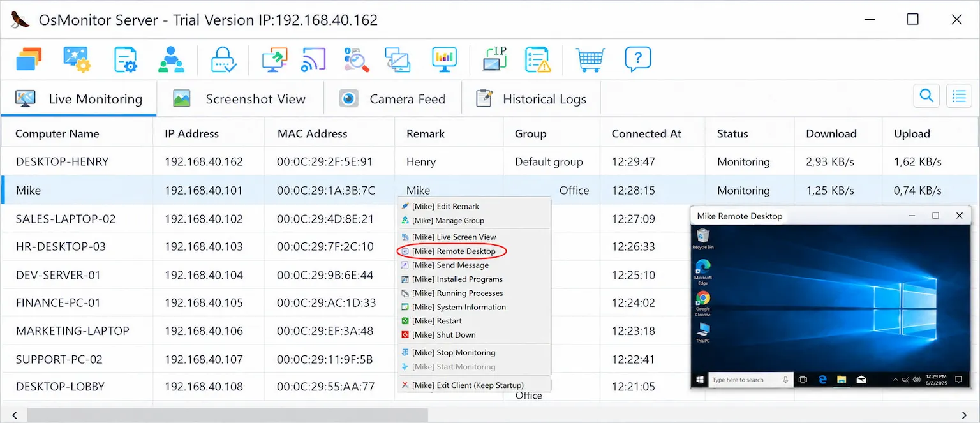Open the Historical Logs tab
This screenshot has height=423, width=980.
(531, 99)
